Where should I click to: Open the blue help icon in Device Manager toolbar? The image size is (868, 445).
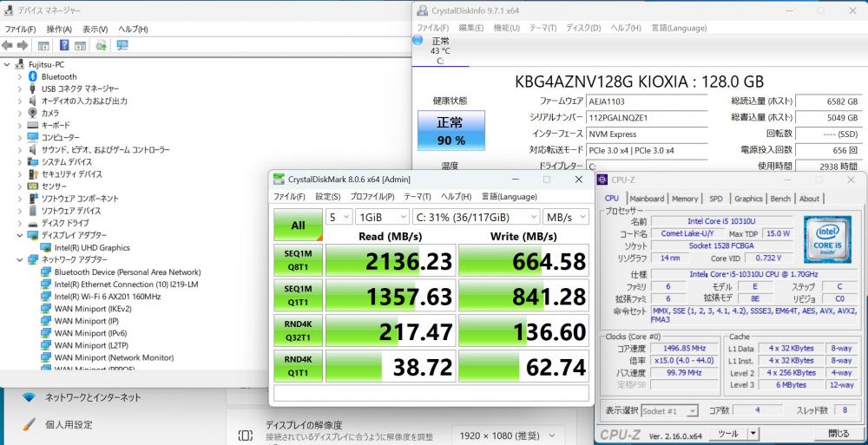65,45
